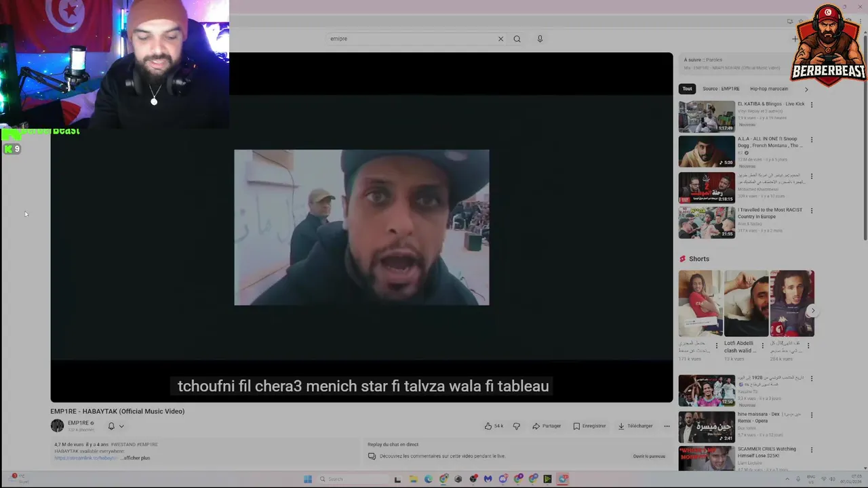Advance the Shorts shelf with the next arrow
868x488 pixels.
click(812, 311)
